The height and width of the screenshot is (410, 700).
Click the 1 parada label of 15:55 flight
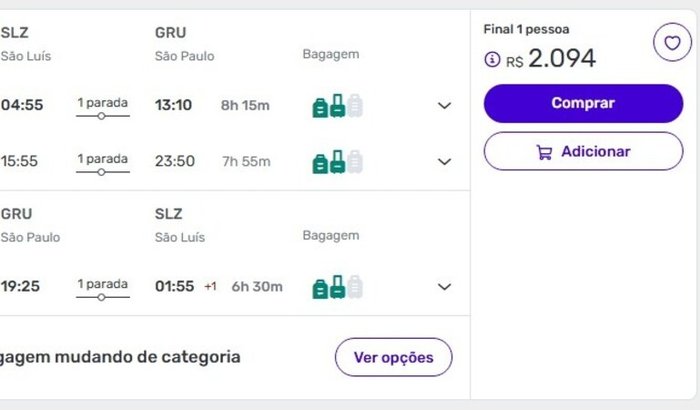pos(102,158)
